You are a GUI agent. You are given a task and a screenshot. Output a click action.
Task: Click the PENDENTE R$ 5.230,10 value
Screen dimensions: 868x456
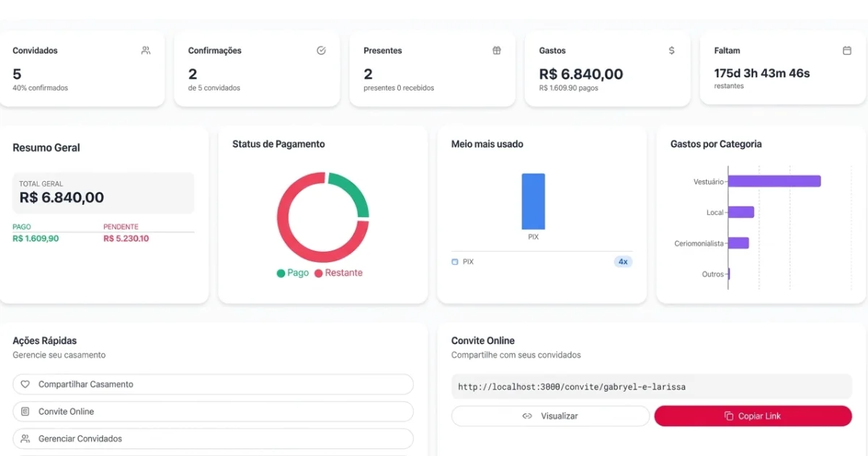click(x=126, y=238)
